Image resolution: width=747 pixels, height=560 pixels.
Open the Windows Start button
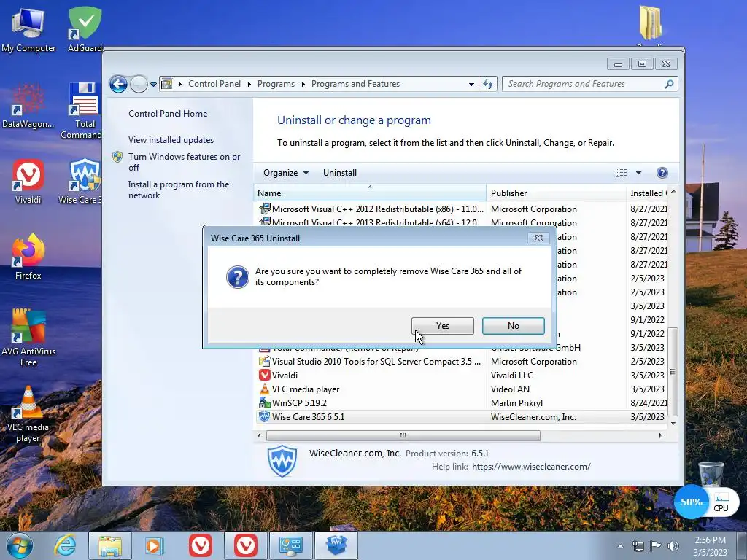click(x=19, y=545)
